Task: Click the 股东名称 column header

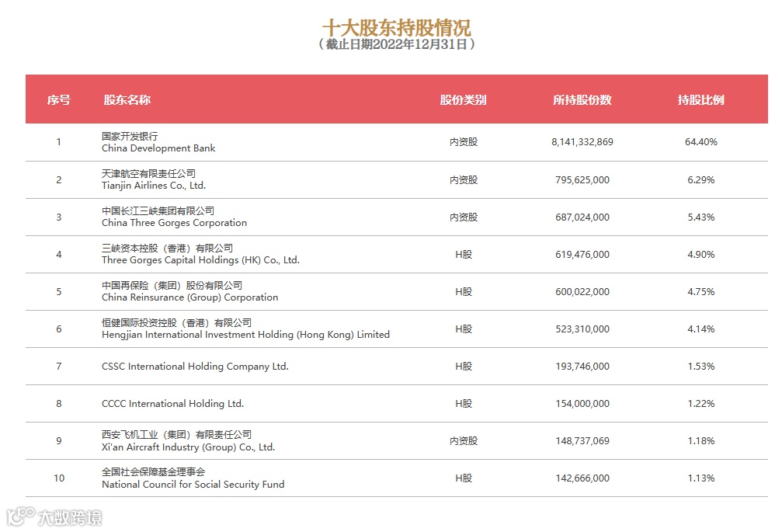Action: (127, 99)
